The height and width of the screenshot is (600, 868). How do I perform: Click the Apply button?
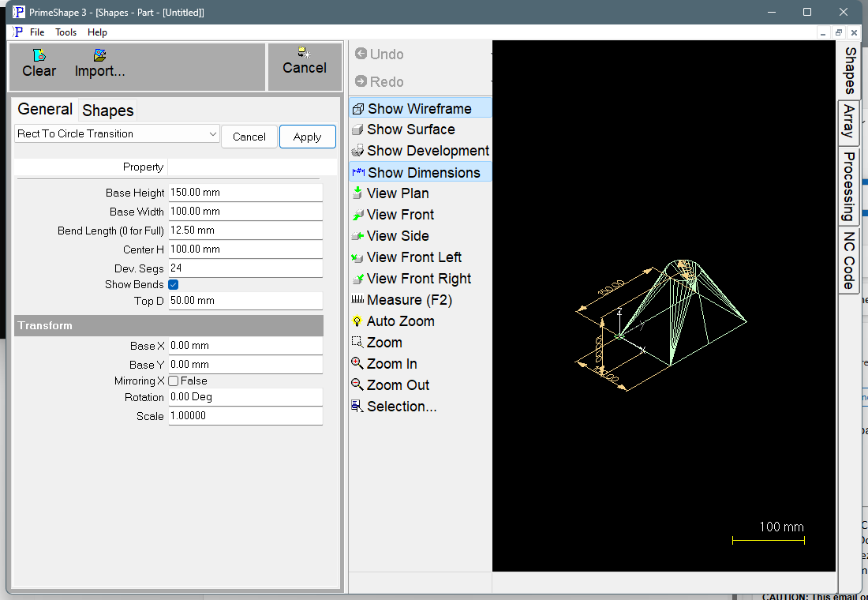(x=307, y=137)
